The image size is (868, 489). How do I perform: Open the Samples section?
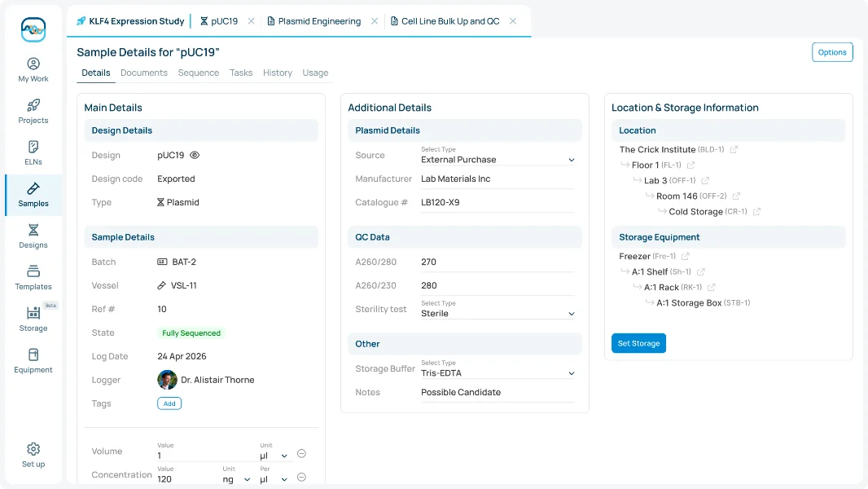[x=33, y=195]
